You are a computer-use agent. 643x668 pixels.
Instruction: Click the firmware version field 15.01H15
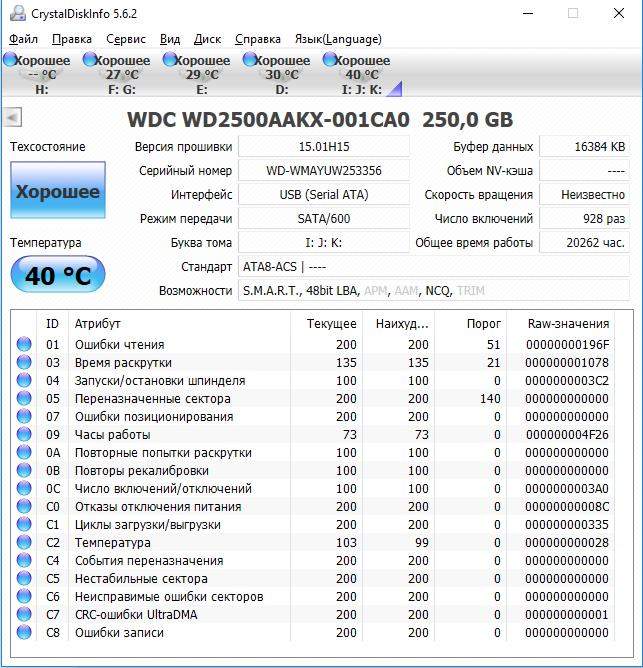(x=324, y=147)
